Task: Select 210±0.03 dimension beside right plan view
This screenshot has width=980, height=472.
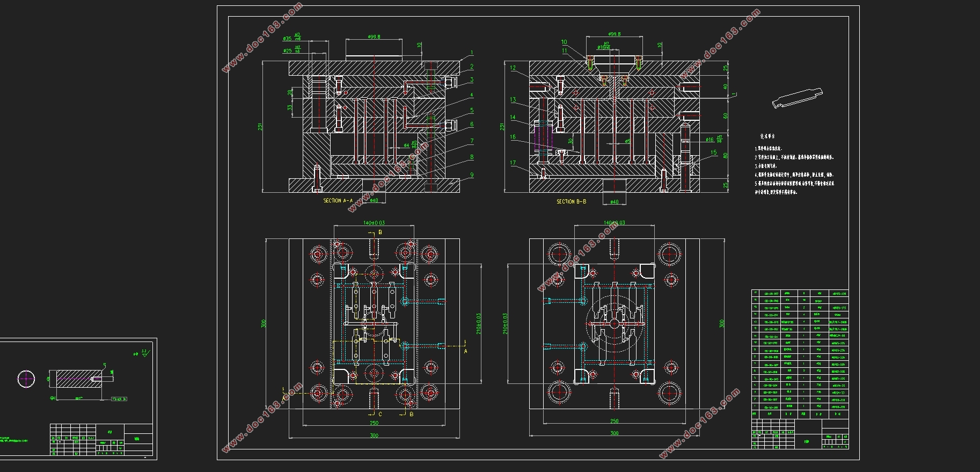Action: point(505,323)
